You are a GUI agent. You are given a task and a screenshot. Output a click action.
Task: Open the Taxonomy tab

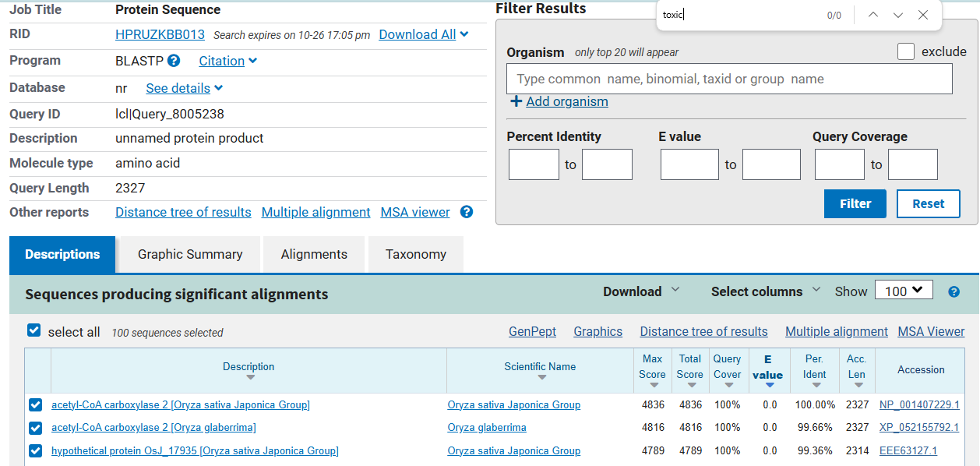pyautogui.click(x=416, y=254)
